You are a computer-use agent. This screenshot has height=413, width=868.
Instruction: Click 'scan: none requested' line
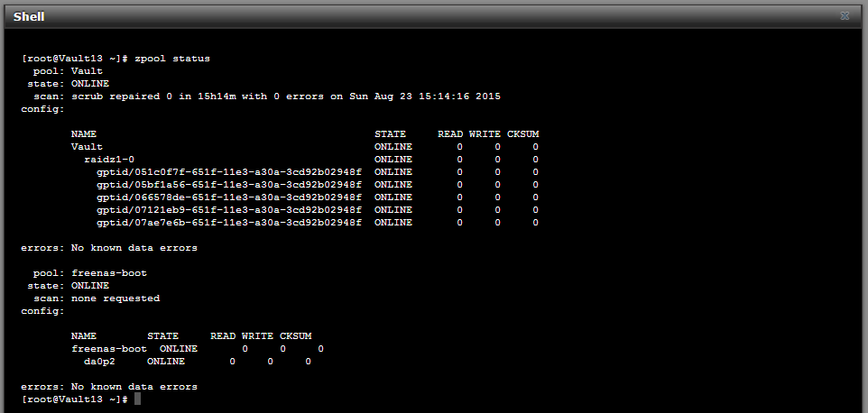click(97, 298)
